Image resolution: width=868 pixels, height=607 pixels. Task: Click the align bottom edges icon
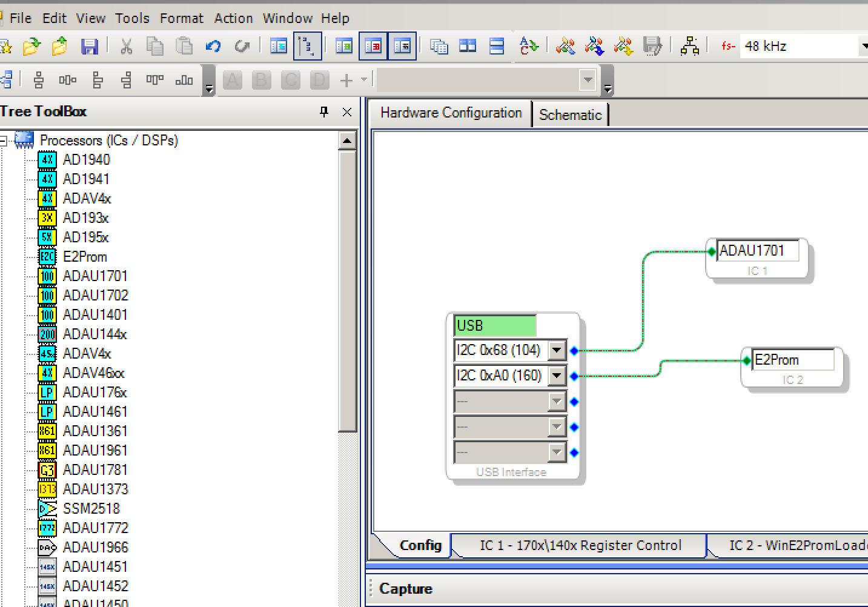click(184, 79)
